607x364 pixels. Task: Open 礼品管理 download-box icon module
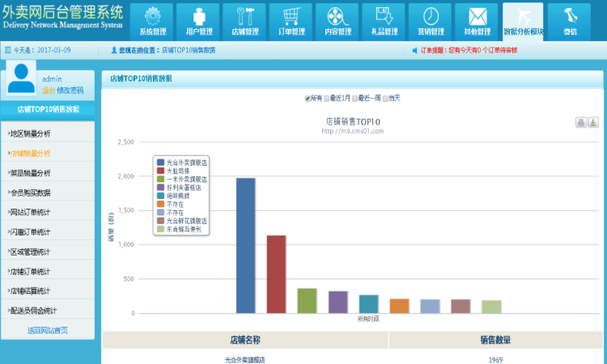[384, 22]
